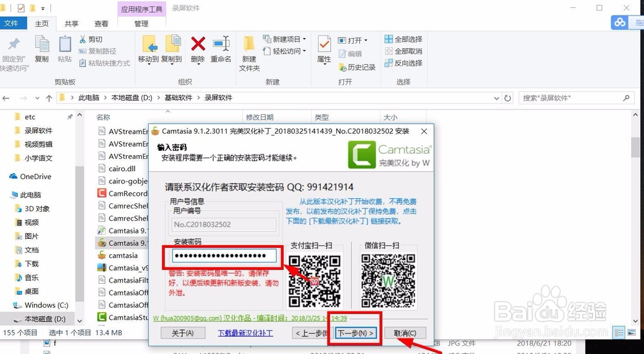Open the Quick Access Toolbar customize dropdown
Viewport: 644px width, 354px height.
click(x=43, y=8)
